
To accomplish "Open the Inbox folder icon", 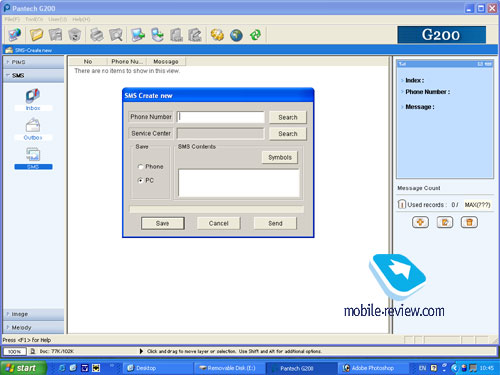I will coord(33,96).
